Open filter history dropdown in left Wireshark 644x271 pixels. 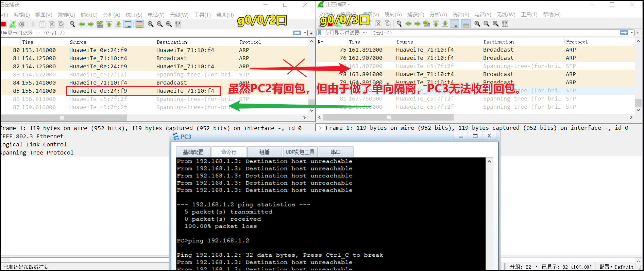click(x=305, y=33)
